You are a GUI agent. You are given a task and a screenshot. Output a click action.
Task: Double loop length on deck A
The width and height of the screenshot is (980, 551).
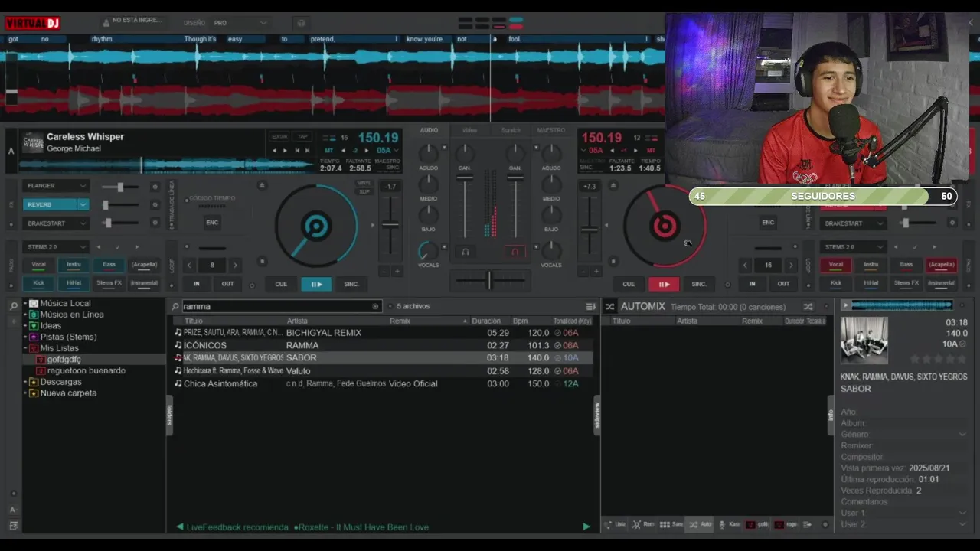click(235, 265)
